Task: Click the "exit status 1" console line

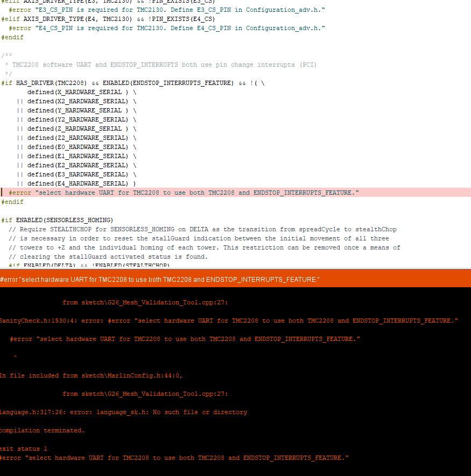Action: [x=24, y=449]
